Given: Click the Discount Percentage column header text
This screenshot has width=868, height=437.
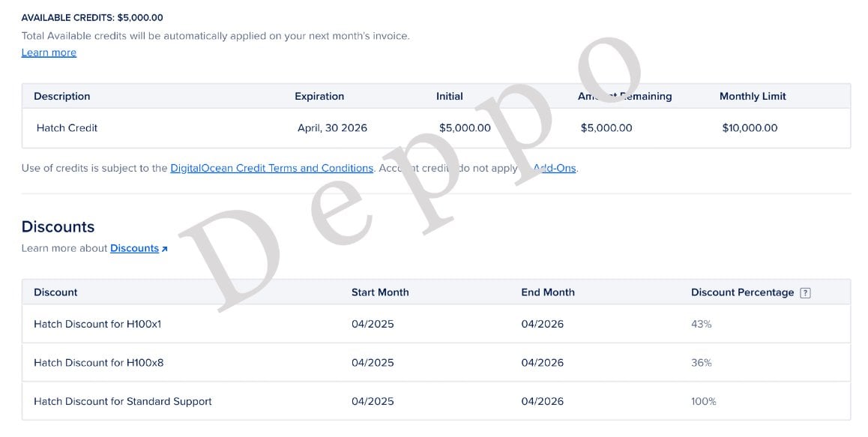Looking at the screenshot, I should click(742, 292).
